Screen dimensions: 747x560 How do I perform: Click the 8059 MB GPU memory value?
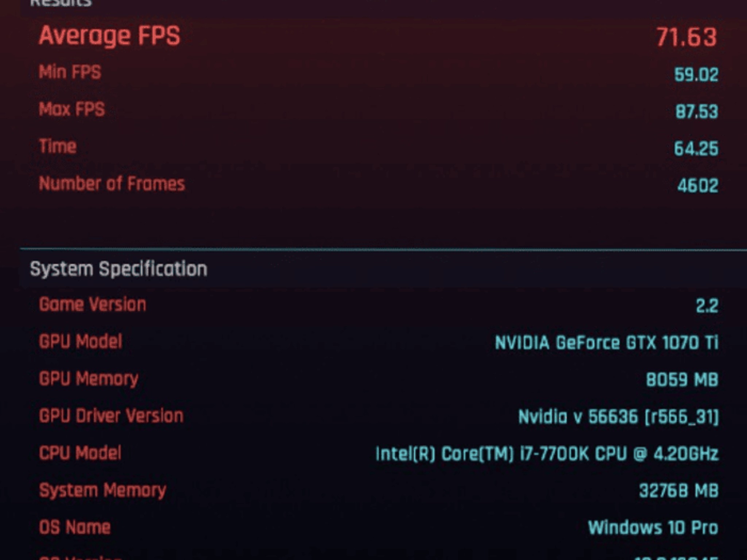[x=682, y=380]
